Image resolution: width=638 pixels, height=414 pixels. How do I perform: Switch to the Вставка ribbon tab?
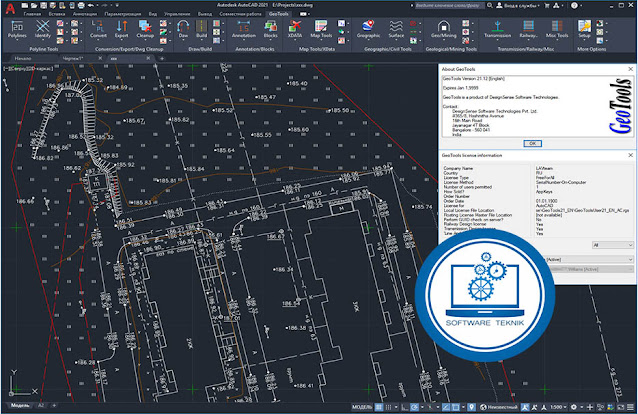pyautogui.click(x=57, y=14)
